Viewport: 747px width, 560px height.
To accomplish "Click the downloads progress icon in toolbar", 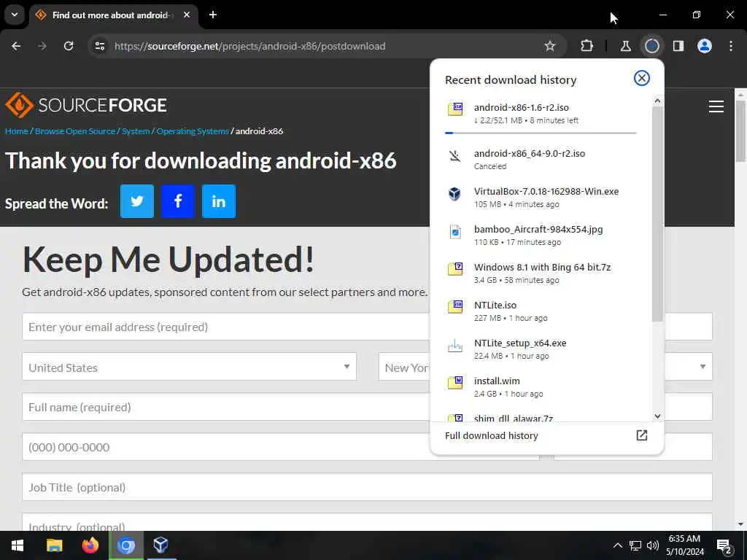I will tap(651, 46).
